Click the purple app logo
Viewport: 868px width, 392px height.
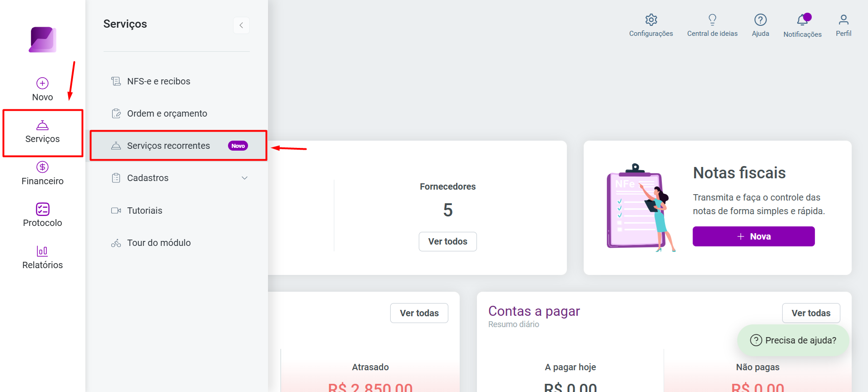43,39
